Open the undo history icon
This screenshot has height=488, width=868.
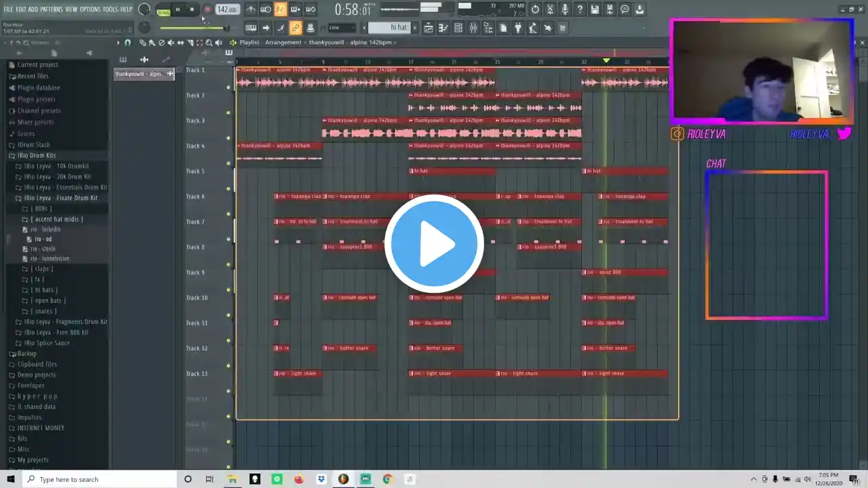pos(535,9)
